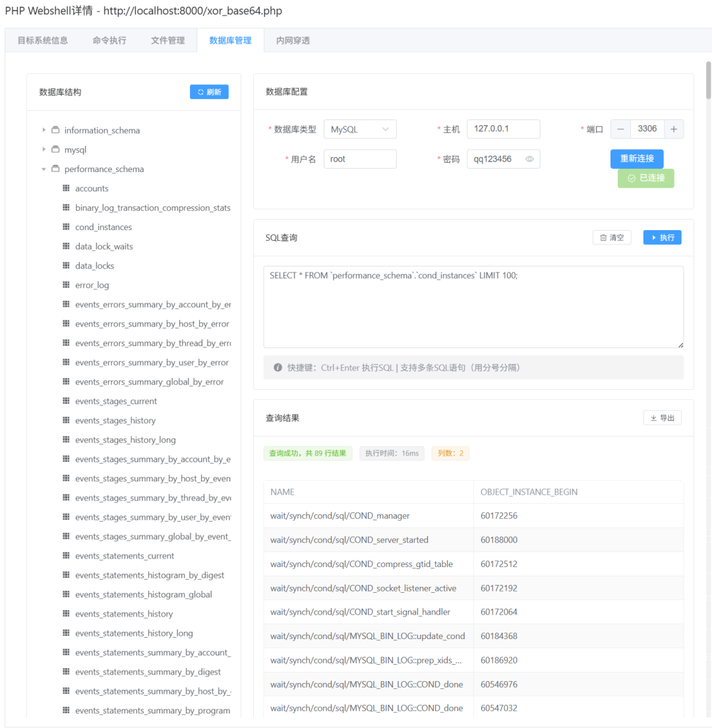
Task: Increase the port using the plus stepper
Action: tap(674, 129)
